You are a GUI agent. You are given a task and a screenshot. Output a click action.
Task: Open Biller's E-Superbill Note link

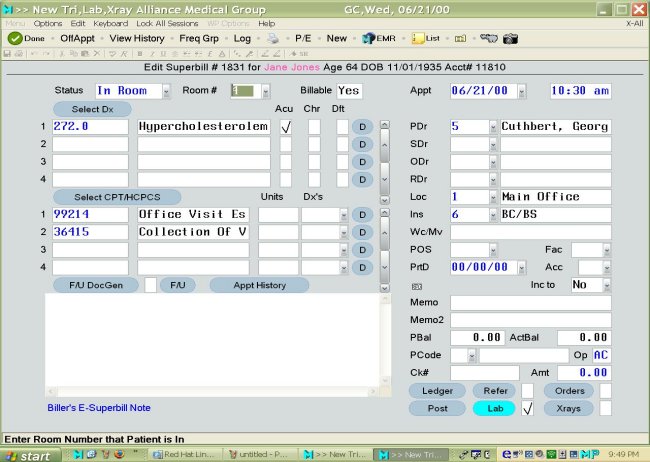coord(99,408)
